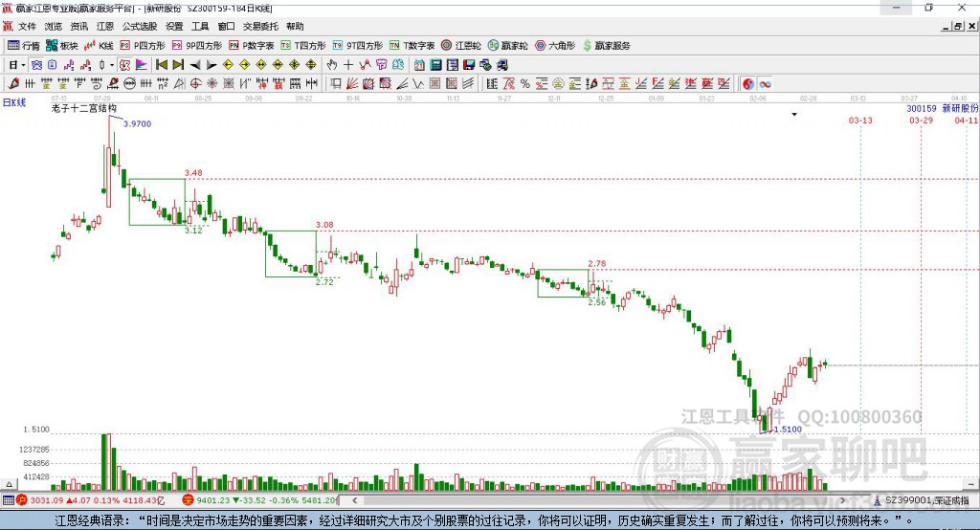Click the 03-29 red date marker
Viewport: 980px width, 530px height.
921,120
